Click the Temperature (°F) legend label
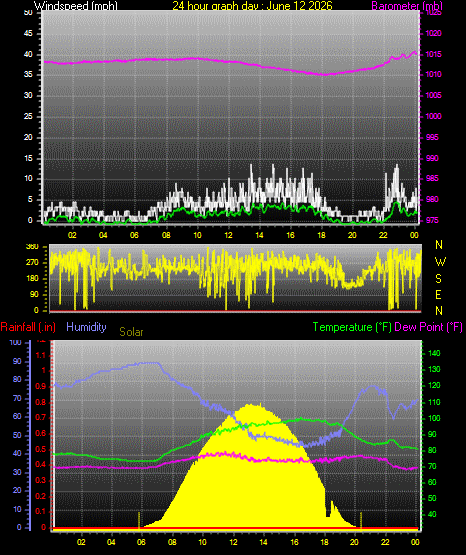 (x=352, y=327)
